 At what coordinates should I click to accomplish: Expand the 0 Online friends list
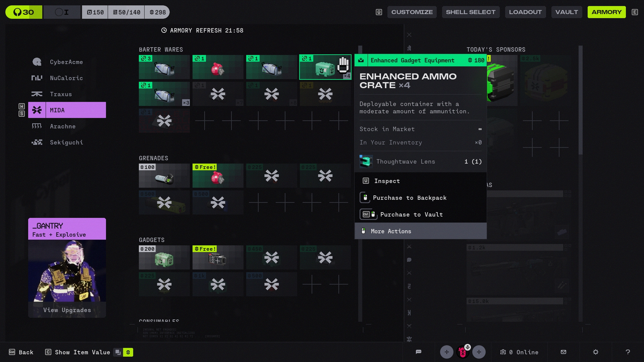519,352
